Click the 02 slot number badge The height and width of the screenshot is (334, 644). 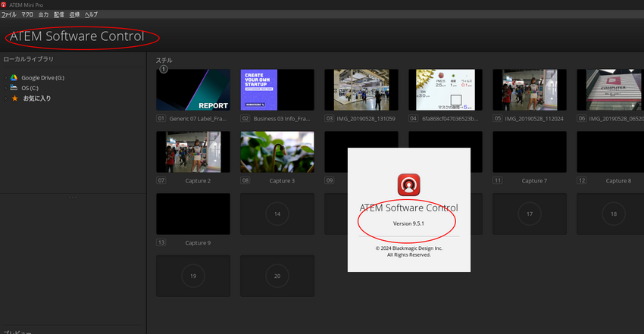245,118
